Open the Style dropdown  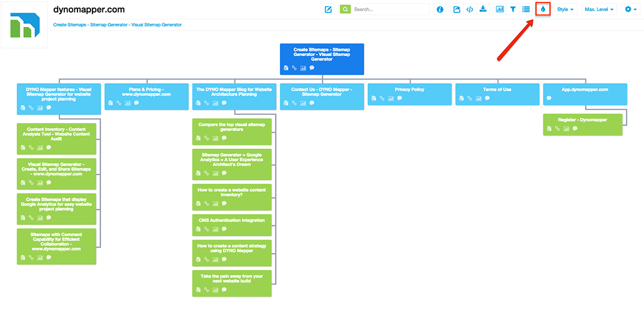565,9
